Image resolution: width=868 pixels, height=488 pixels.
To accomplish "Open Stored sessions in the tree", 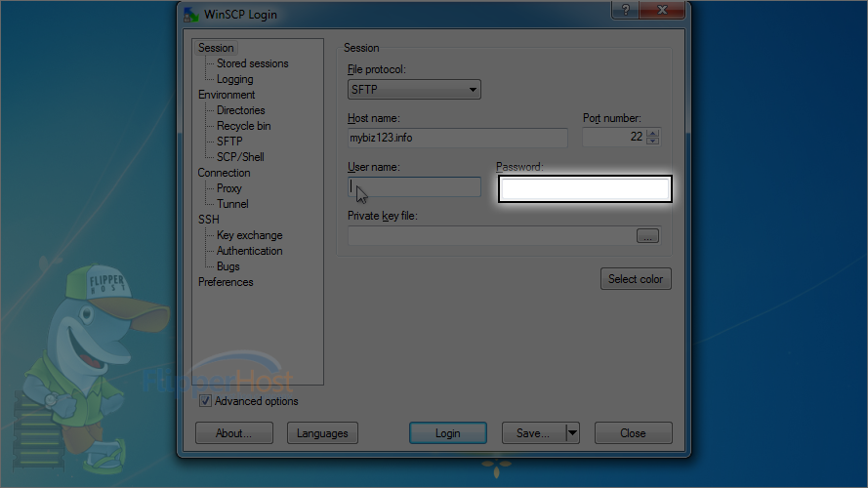I will 253,63.
